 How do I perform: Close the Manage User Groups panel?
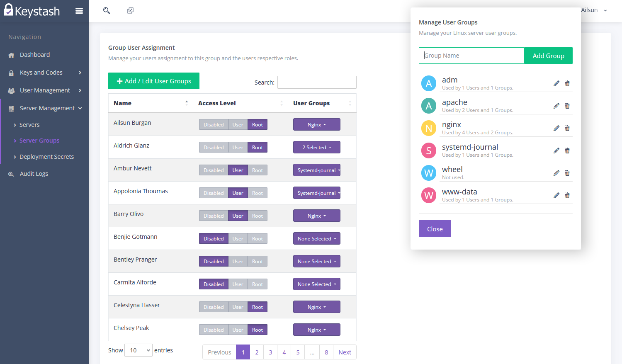435,228
